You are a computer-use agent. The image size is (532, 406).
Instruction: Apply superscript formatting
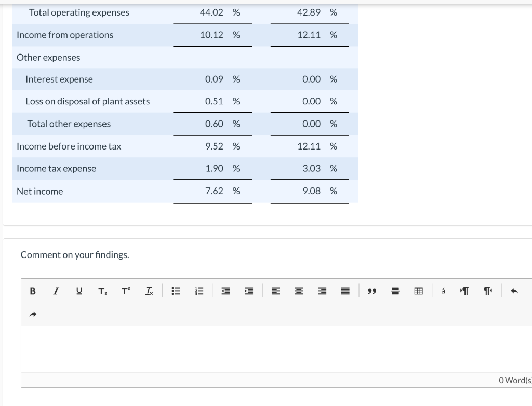point(125,291)
